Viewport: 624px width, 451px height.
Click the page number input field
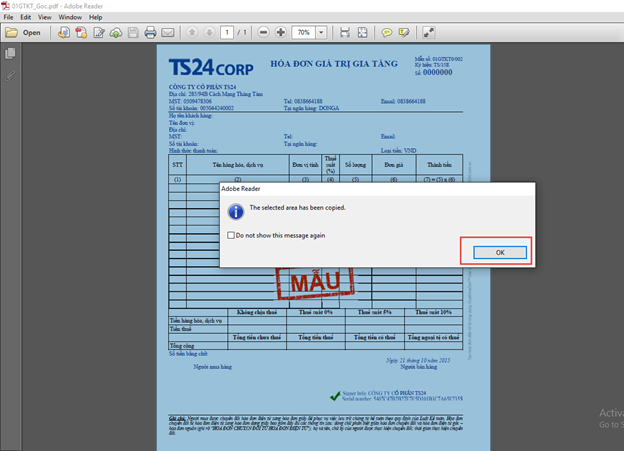click(x=227, y=33)
